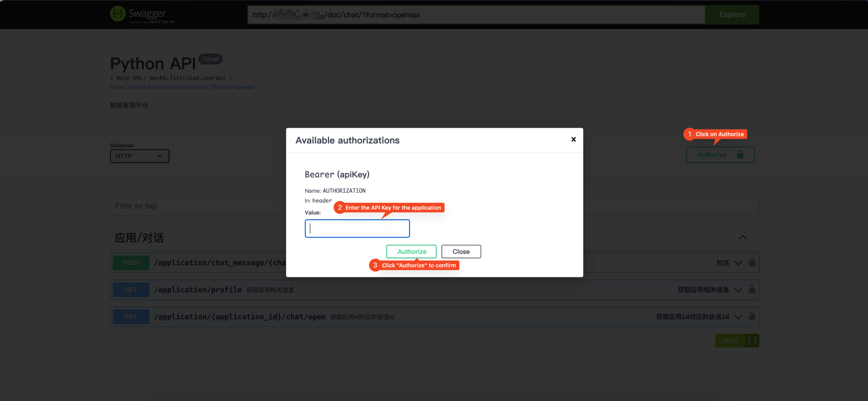The image size is (868, 401).
Task: Expand the /application/profile operation chevron
Action: (738, 290)
